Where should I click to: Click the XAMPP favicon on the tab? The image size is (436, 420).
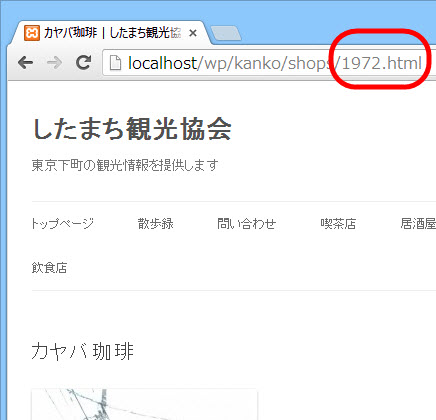pos(32,33)
